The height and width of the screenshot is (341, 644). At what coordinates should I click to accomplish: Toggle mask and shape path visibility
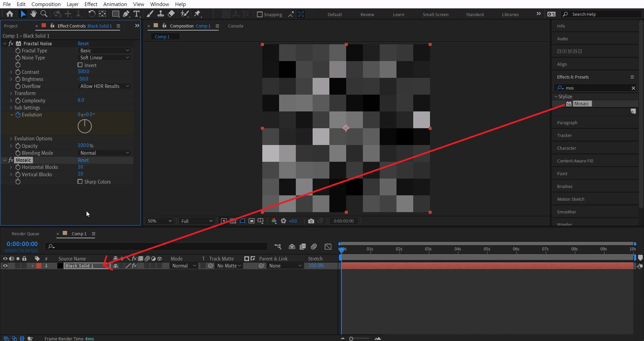242,221
